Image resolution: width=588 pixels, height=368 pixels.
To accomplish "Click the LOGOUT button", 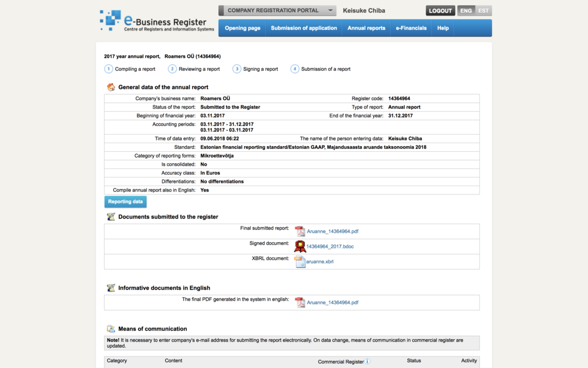I will (440, 10).
